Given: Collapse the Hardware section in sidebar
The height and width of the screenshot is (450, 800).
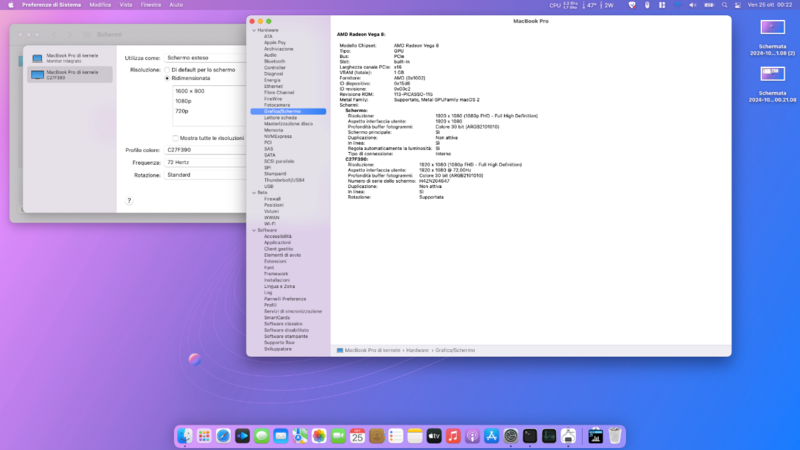Looking at the screenshot, I should pyautogui.click(x=253, y=31).
